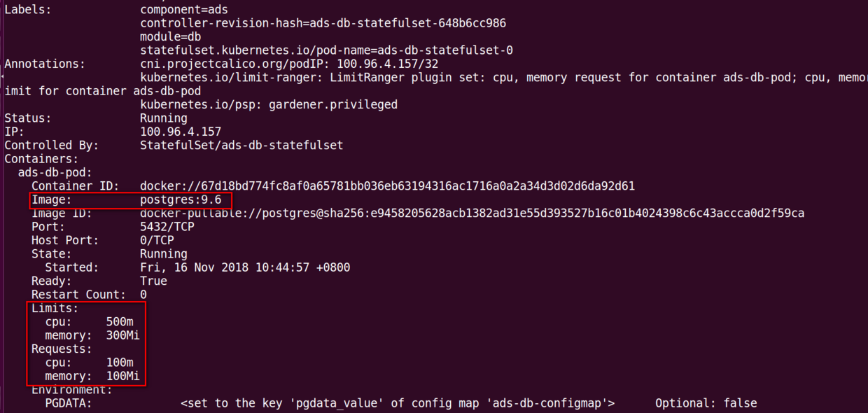Select the Container ID docker hash

tap(388, 186)
